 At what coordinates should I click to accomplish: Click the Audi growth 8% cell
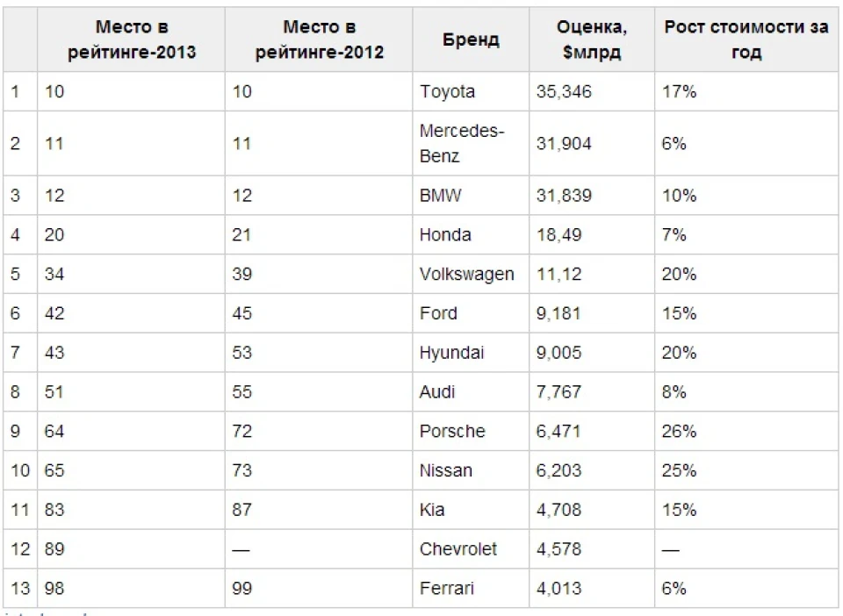(746, 391)
